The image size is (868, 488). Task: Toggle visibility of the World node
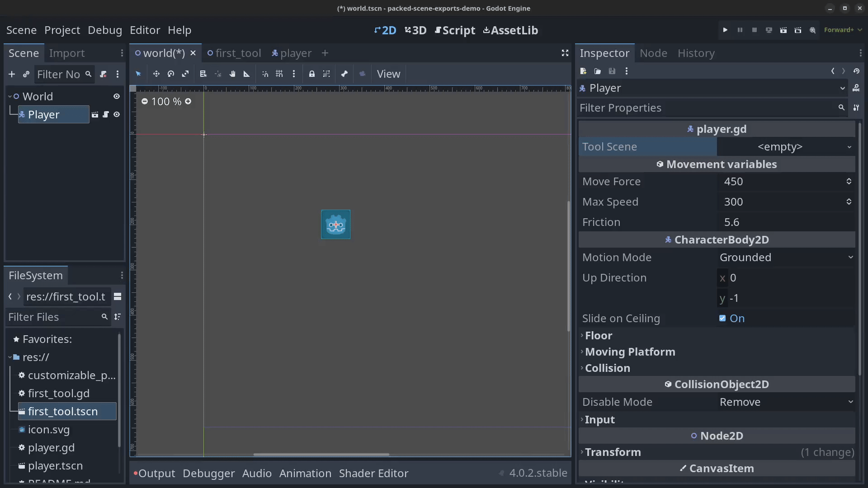(117, 96)
